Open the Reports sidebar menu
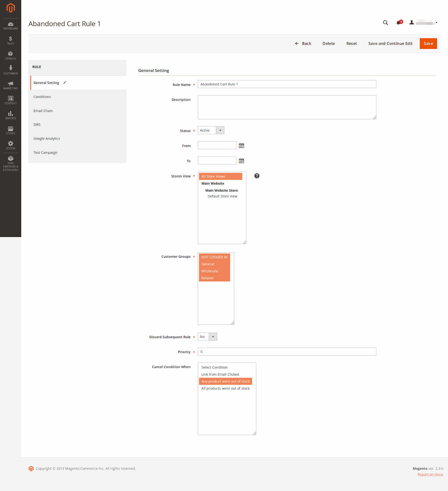 point(10,115)
